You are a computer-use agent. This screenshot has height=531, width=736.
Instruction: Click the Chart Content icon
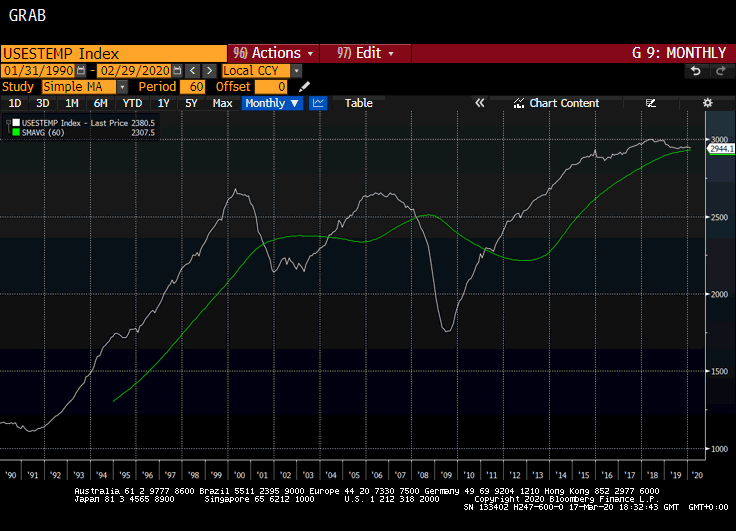coord(518,103)
